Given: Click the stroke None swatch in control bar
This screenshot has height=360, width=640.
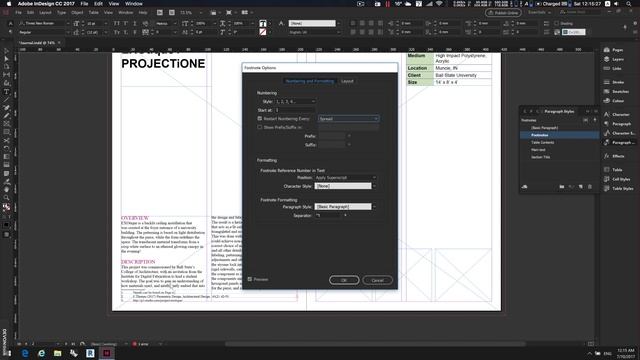Looking at the screenshot, I should [x=263, y=32].
